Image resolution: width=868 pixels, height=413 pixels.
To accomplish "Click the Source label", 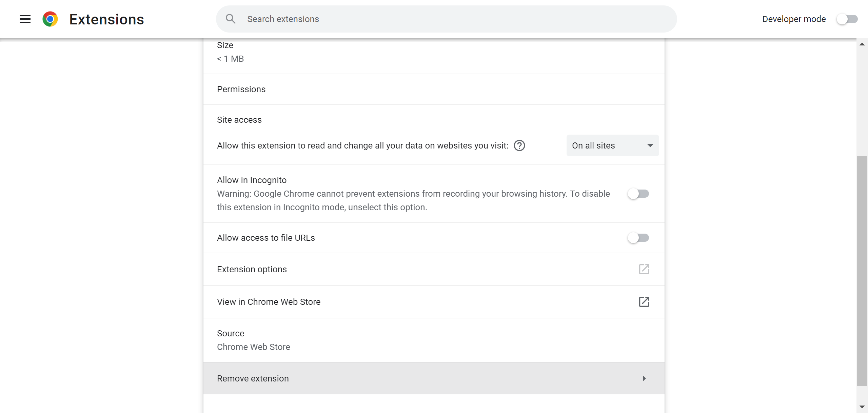I will pyautogui.click(x=231, y=333).
